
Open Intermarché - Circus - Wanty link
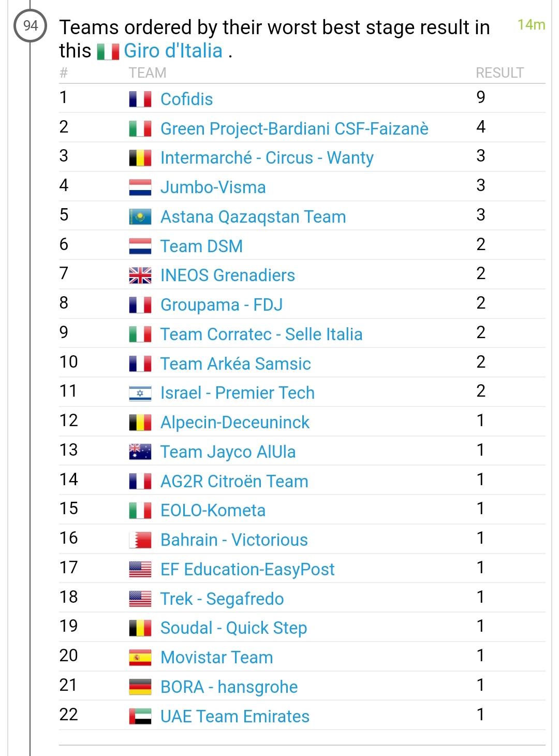(267, 158)
